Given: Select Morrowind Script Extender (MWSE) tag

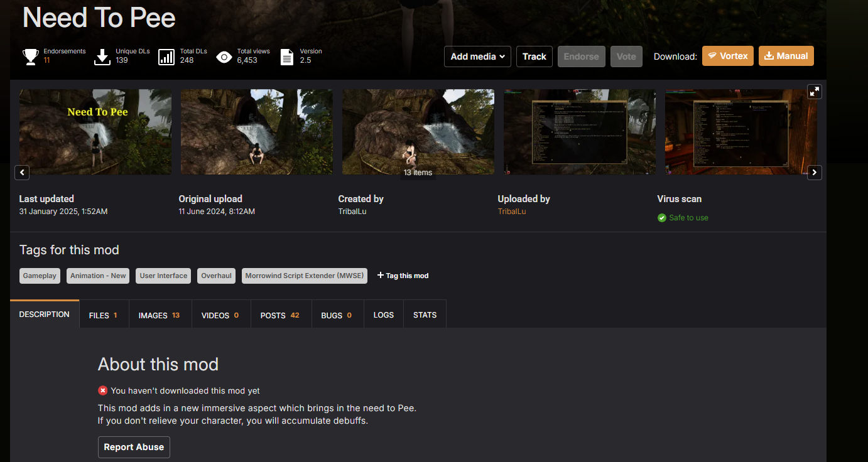Looking at the screenshot, I should [305, 276].
